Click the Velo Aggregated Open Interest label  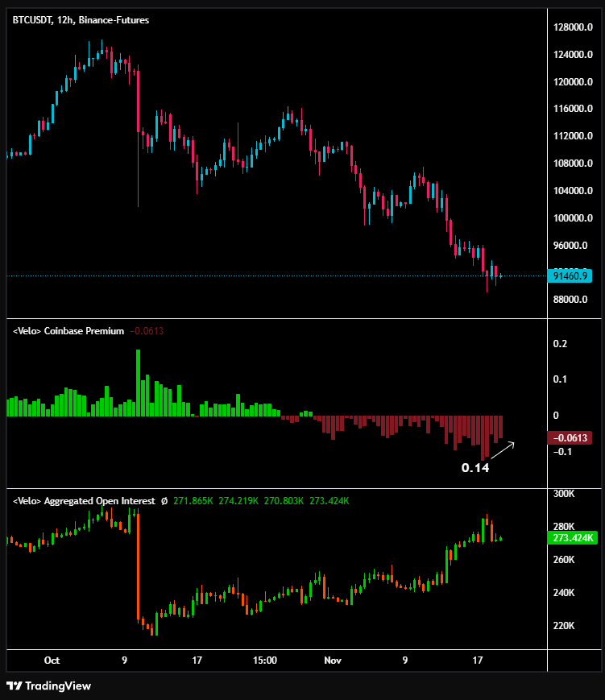click(x=84, y=501)
